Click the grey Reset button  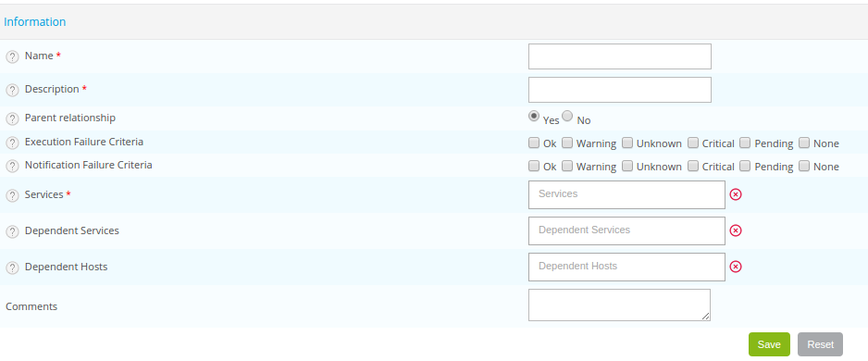tap(821, 344)
